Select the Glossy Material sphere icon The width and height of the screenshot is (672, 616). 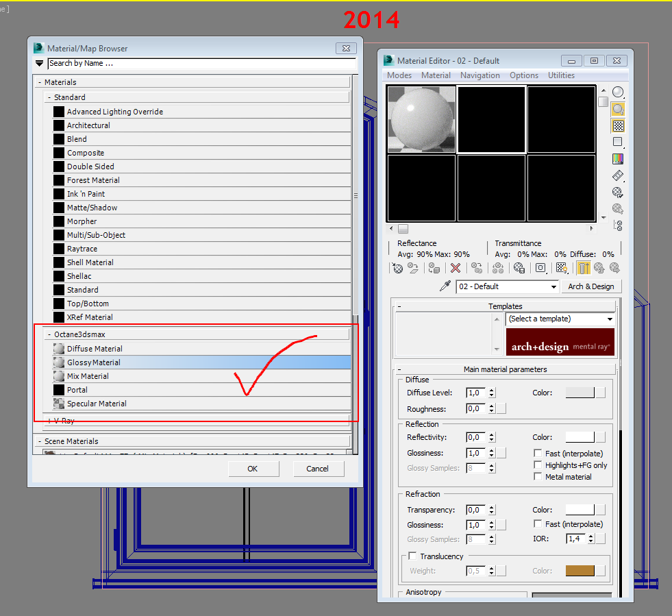[x=59, y=362]
